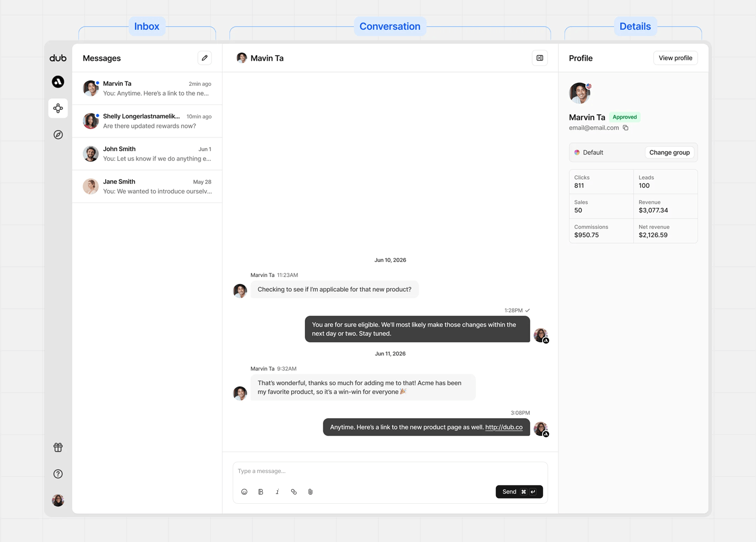
Task: Apply italic formatting in message composer
Action: click(x=277, y=492)
